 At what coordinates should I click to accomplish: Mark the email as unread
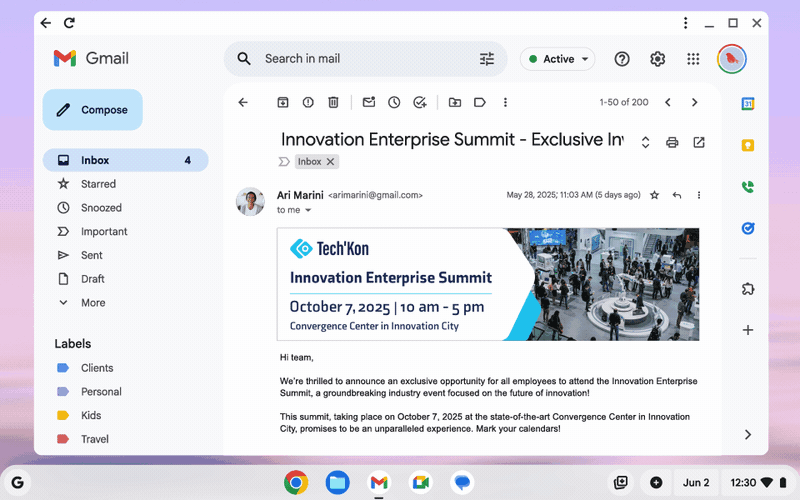coord(369,103)
